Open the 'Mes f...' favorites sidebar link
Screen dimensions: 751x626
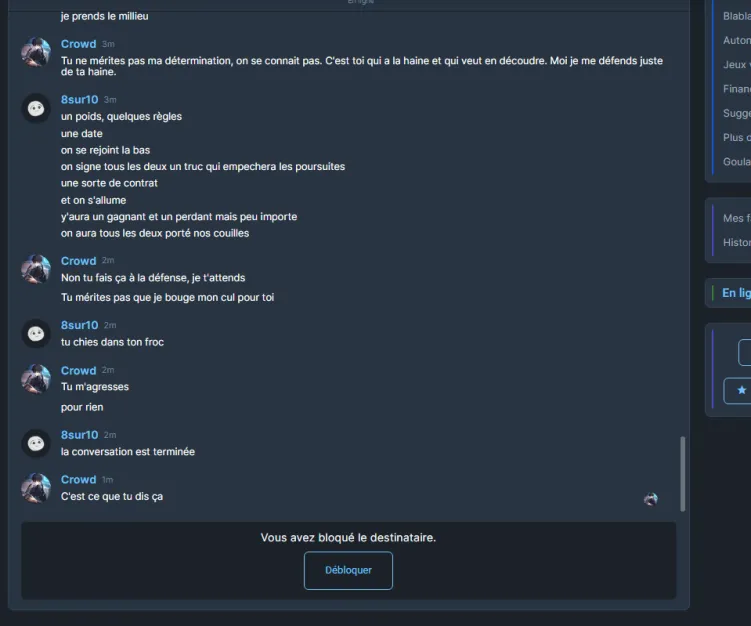(x=737, y=218)
